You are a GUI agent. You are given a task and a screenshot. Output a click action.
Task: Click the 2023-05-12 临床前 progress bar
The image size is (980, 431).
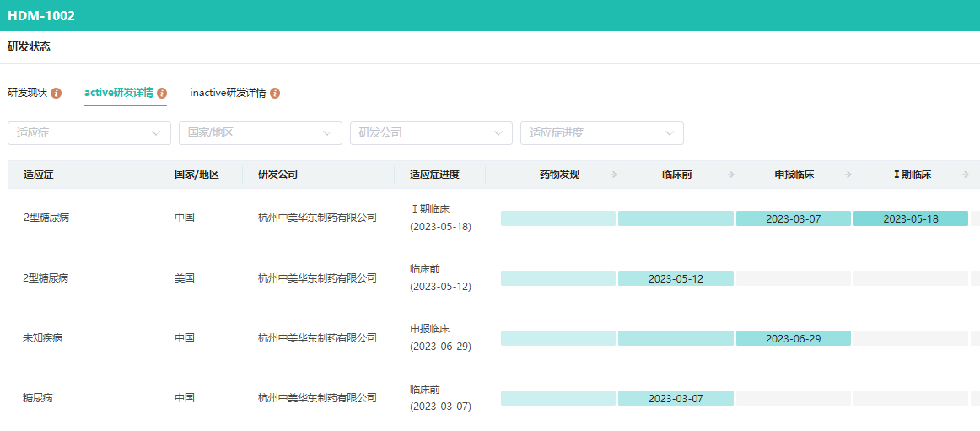point(676,278)
